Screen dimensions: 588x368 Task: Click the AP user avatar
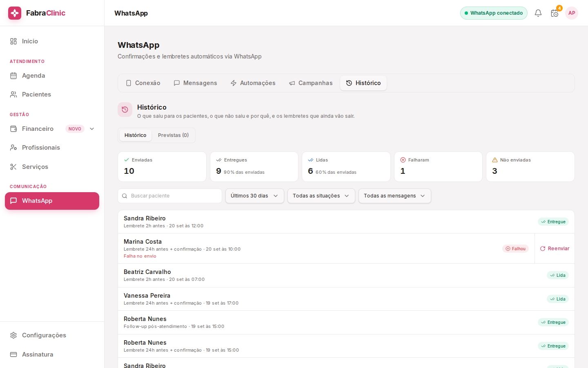pos(572,13)
